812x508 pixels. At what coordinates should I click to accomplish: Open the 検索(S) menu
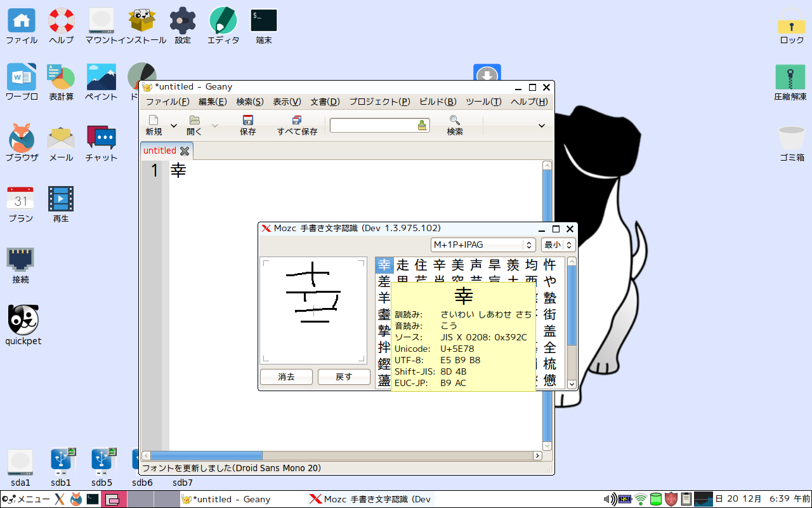click(x=250, y=102)
